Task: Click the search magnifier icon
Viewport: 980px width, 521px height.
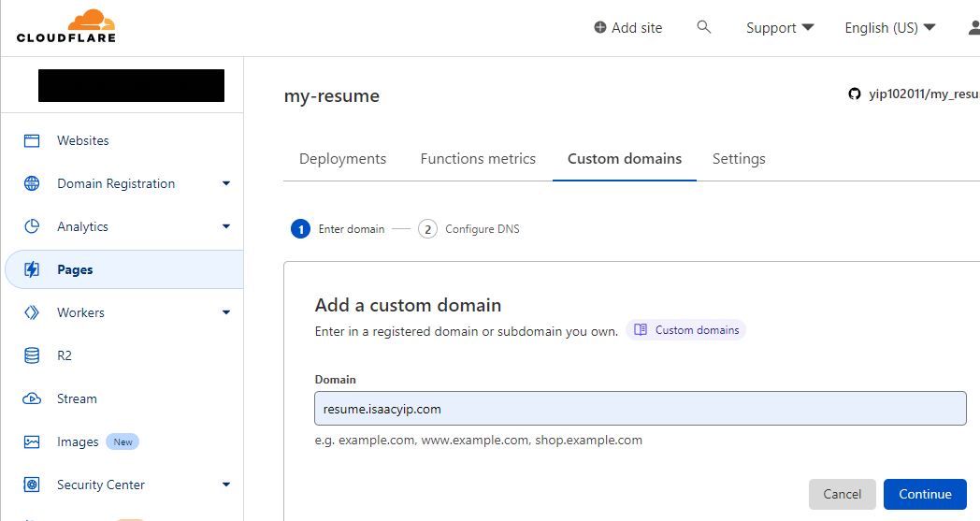Action: pyautogui.click(x=704, y=27)
